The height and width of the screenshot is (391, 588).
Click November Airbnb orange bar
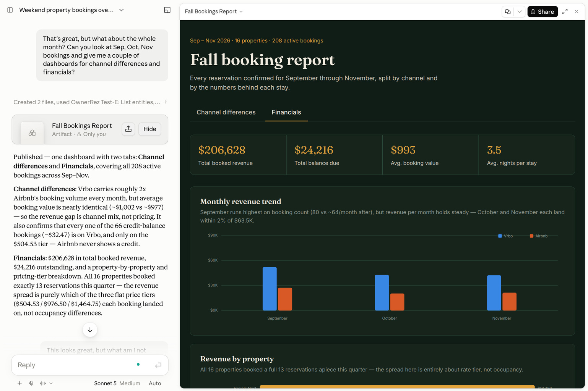tap(509, 302)
